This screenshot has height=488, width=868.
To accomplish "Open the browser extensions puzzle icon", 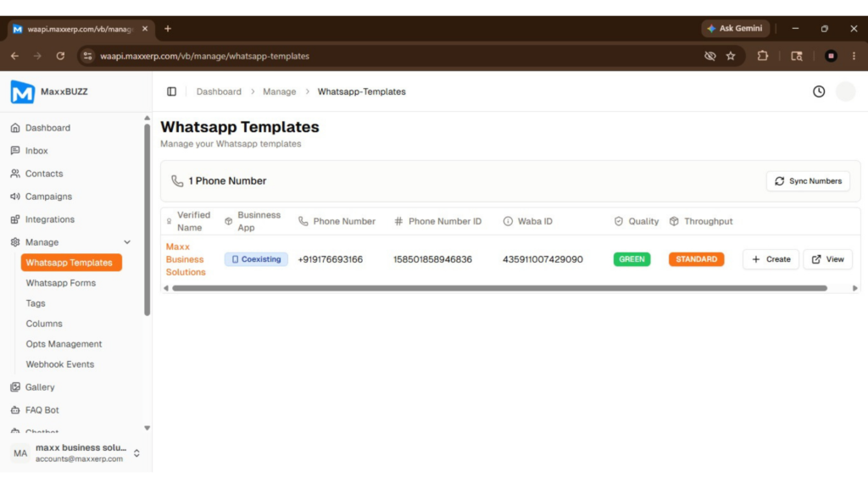I will coord(763,56).
